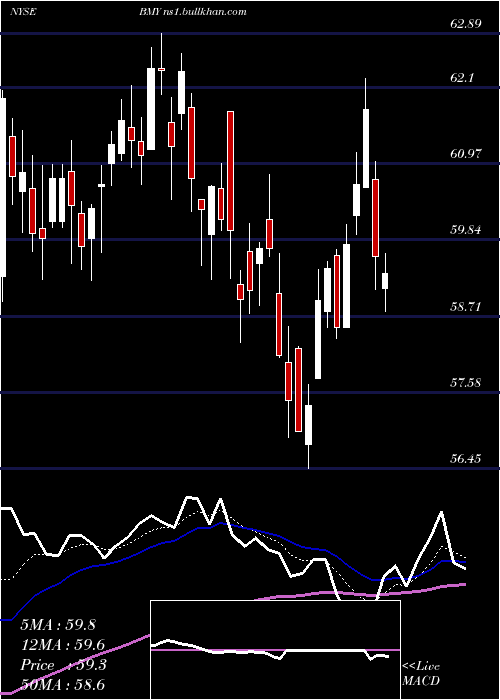The width and height of the screenshot is (500, 700).
Task: Click the lowest white candle near 56.45
Action: 308,426
